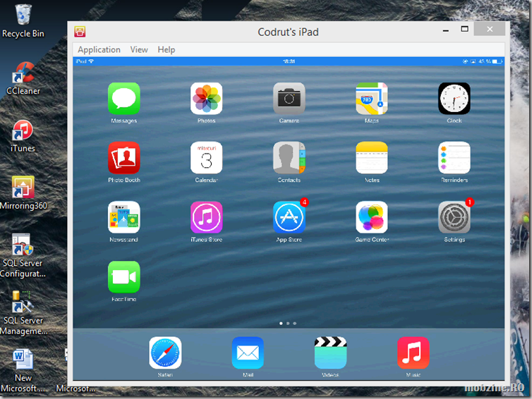This screenshot has width=532, height=399.
Task: Click the Codrut's iPad window title
Action: click(x=288, y=32)
